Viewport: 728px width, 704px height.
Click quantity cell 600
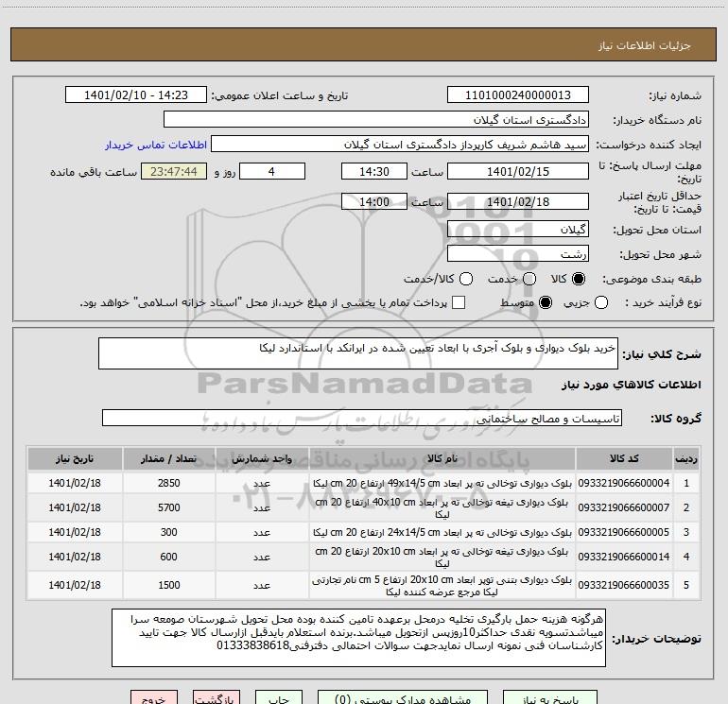169,557
